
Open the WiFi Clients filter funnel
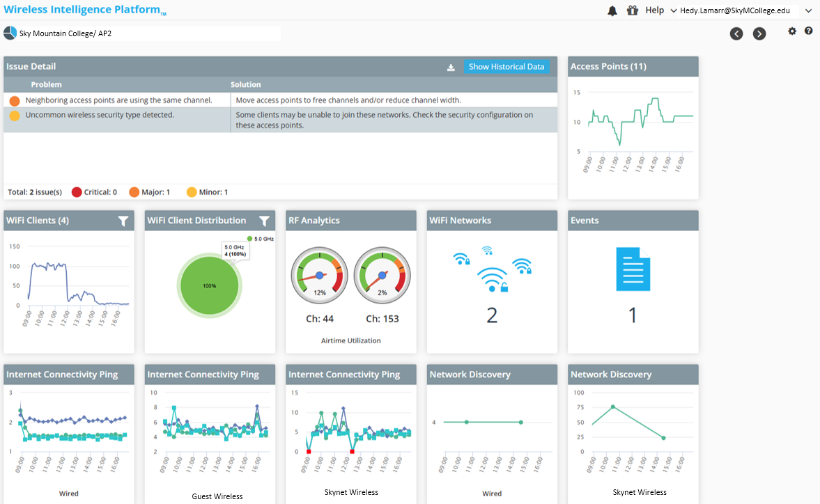(123, 221)
